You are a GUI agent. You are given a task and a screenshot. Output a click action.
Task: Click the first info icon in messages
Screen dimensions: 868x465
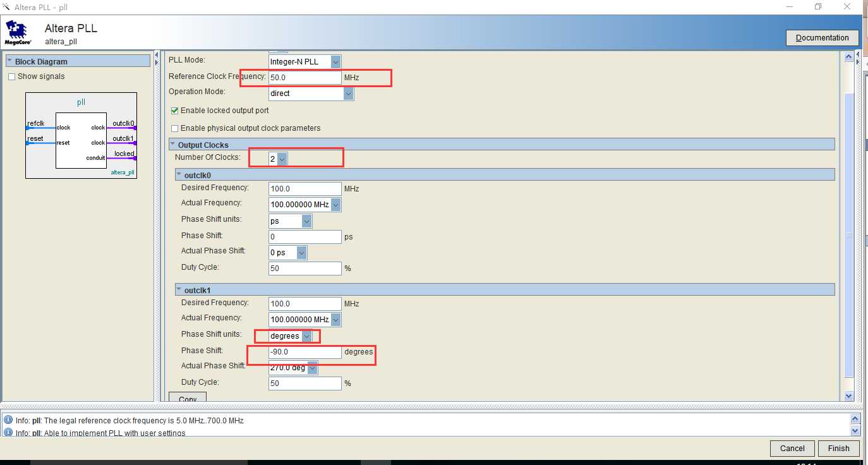[x=8, y=420]
